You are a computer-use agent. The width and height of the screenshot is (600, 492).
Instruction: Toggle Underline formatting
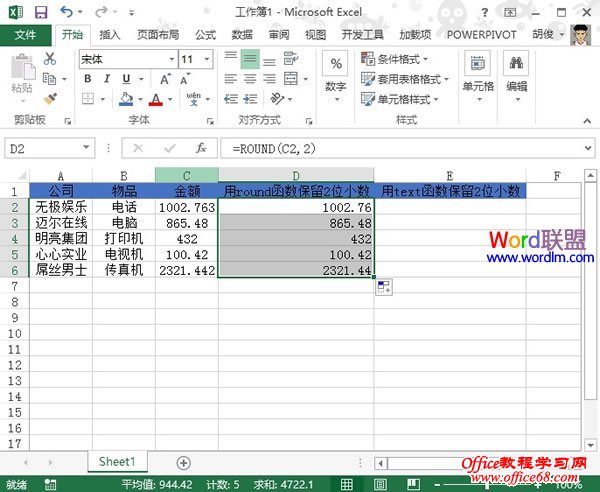tap(126, 79)
